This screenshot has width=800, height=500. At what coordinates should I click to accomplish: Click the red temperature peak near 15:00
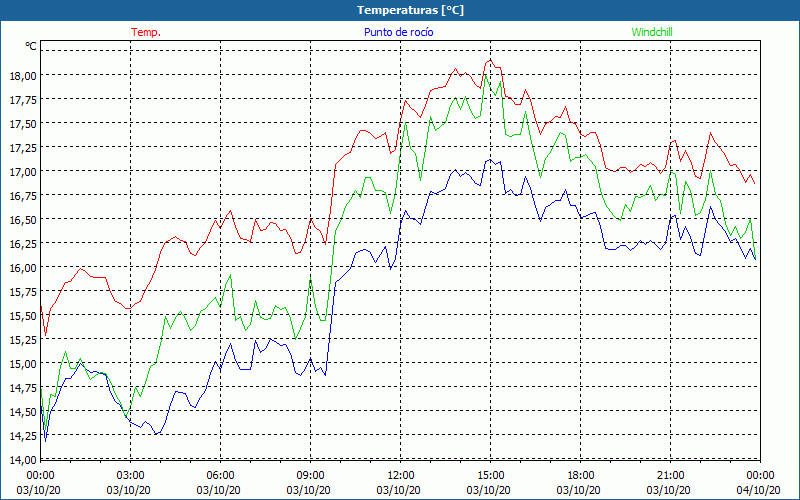pyautogui.click(x=490, y=60)
